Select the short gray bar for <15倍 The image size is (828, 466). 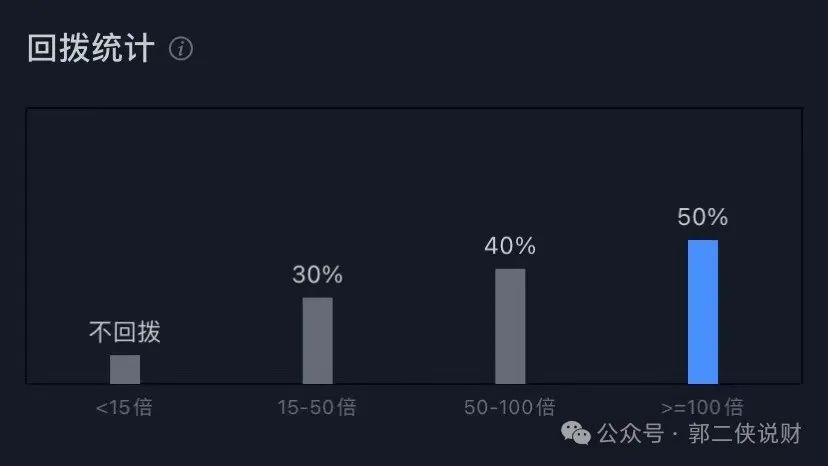point(125,369)
